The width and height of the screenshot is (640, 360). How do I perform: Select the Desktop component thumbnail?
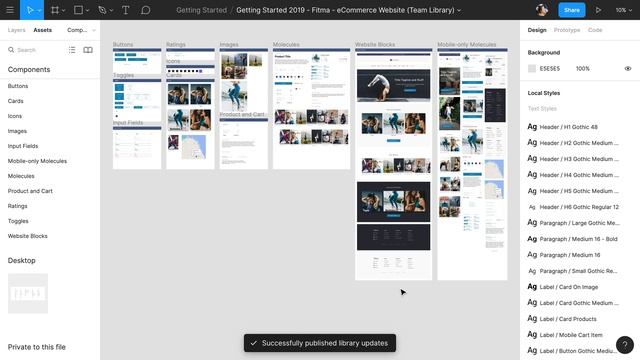[28, 293]
